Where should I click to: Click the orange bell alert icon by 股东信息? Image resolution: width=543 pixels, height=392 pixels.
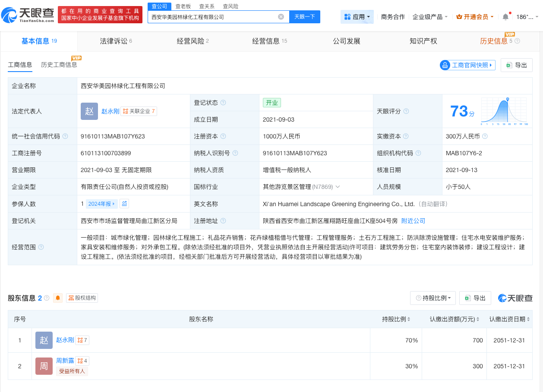(x=58, y=298)
